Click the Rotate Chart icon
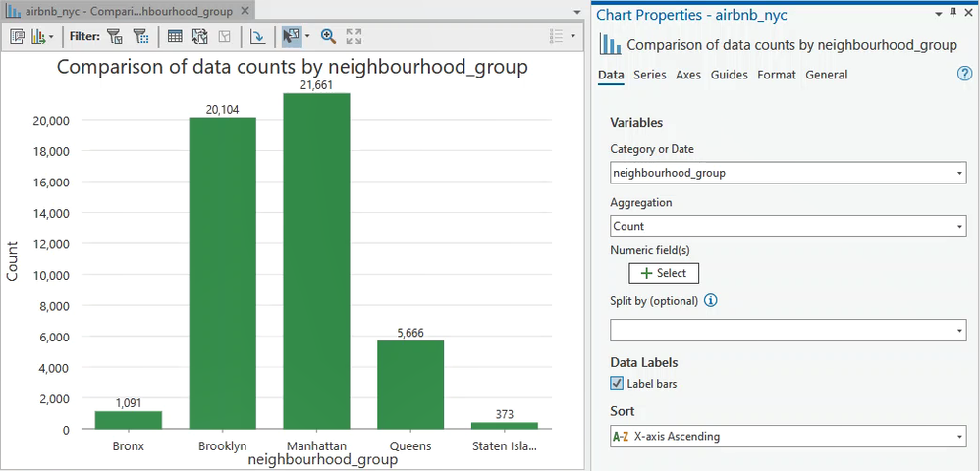 click(x=257, y=36)
